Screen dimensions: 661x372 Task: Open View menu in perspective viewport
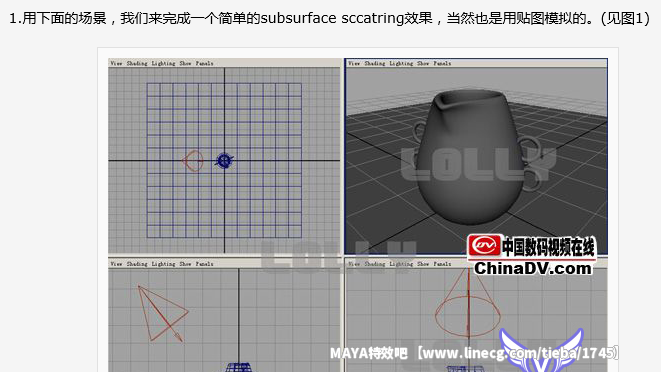[x=354, y=63]
